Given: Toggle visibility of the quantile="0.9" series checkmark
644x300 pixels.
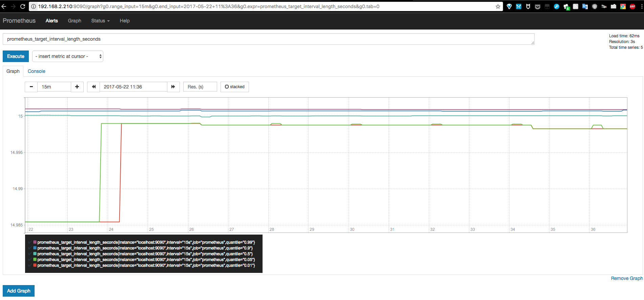Looking at the screenshot, I should click(x=30, y=248).
